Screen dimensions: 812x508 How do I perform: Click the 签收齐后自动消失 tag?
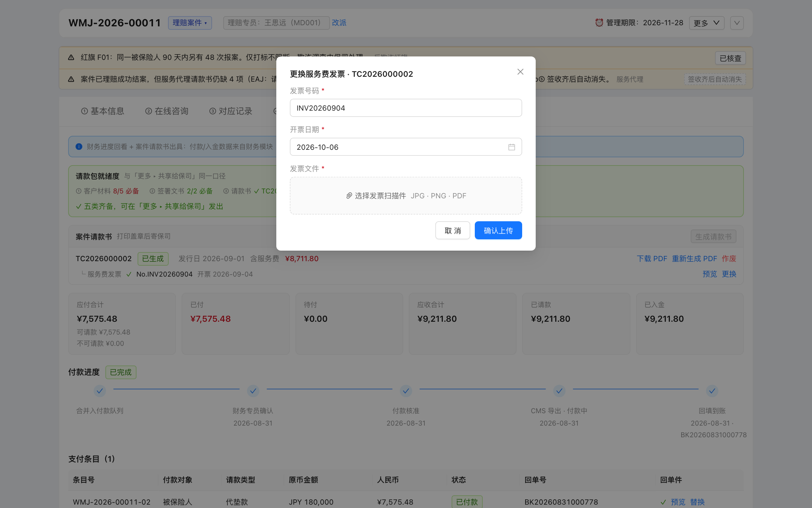coord(715,79)
